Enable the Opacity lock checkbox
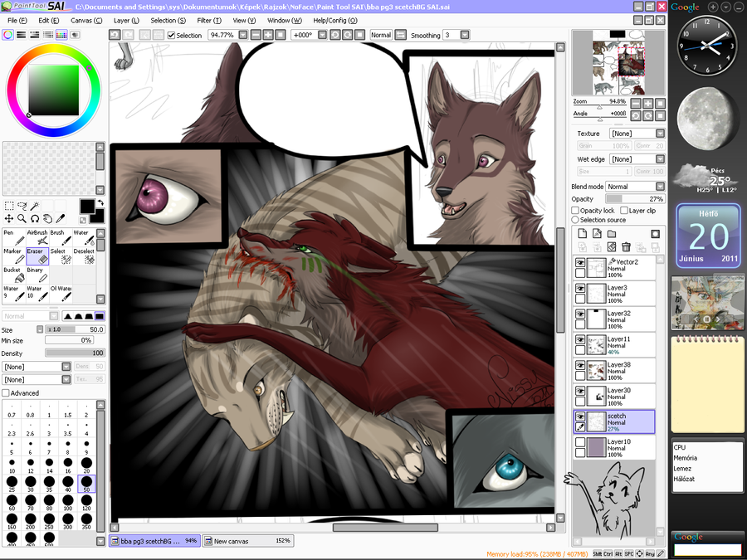Image resolution: width=747 pixels, height=560 pixels. (575, 211)
